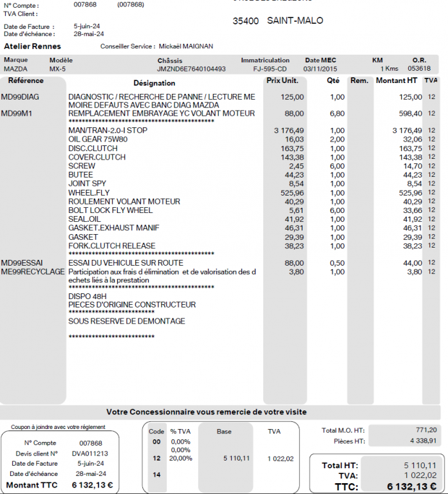The height and width of the screenshot is (494, 448).
Task: Select the amount 525,96 in Montant HT
Action: [411, 193]
